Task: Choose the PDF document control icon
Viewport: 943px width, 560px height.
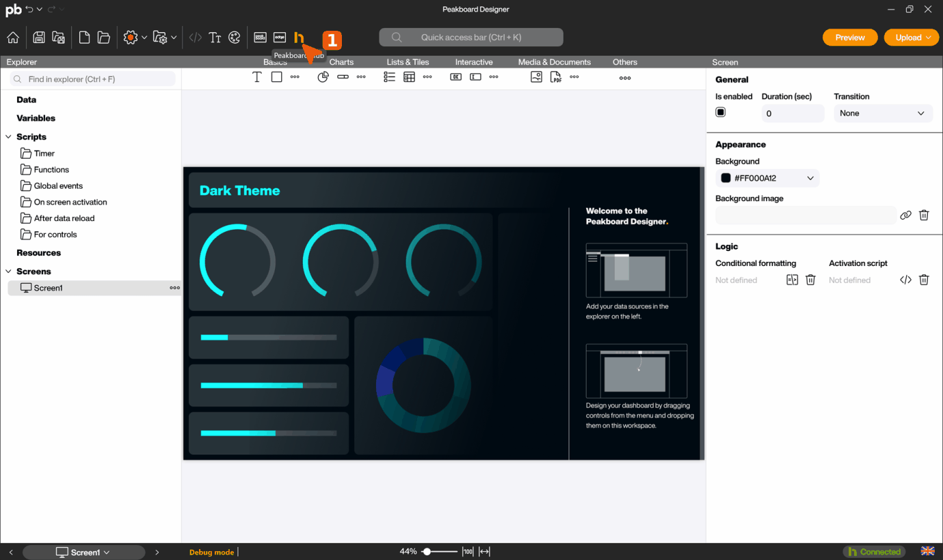Action: click(555, 77)
